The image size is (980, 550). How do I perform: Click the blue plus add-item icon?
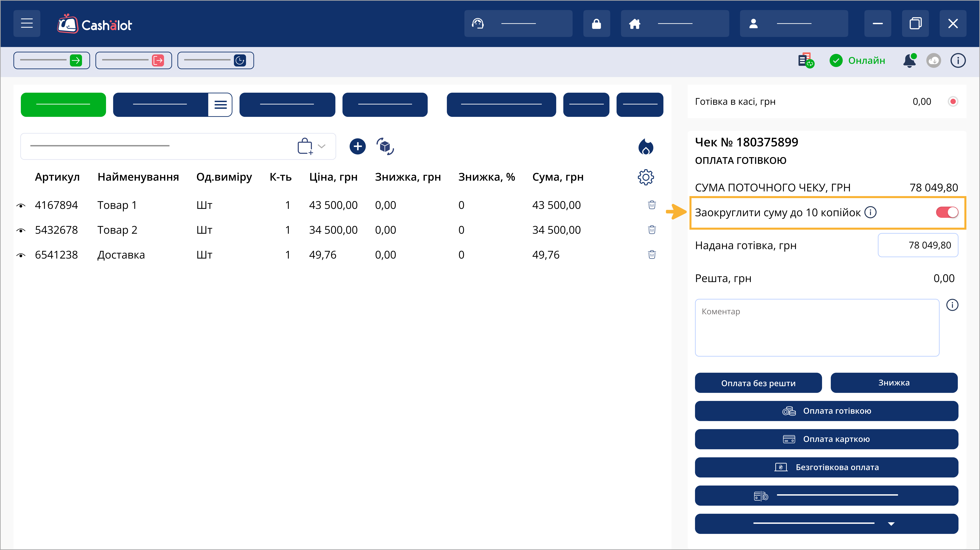[357, 146]
